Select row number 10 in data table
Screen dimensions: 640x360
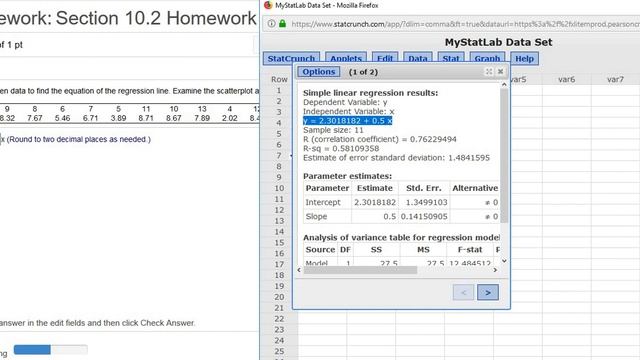tap(279, 188)
